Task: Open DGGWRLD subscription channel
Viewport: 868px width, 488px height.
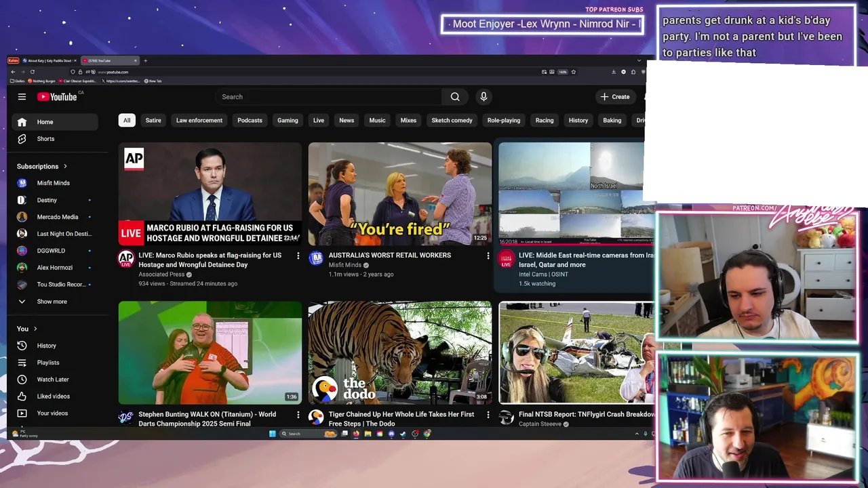Action: tap(55, 251)
